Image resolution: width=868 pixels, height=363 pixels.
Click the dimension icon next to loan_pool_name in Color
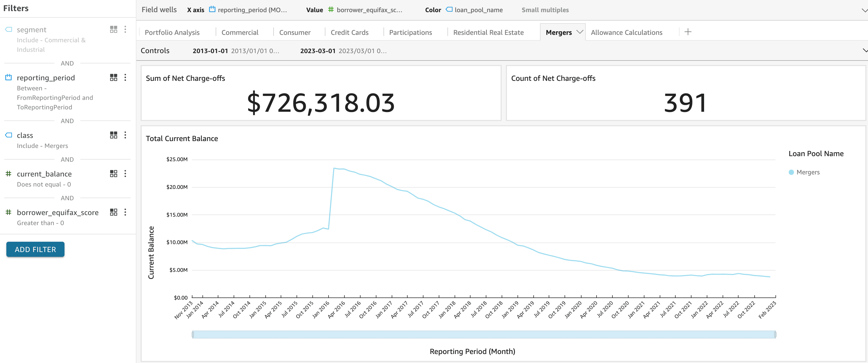(448, 10)
